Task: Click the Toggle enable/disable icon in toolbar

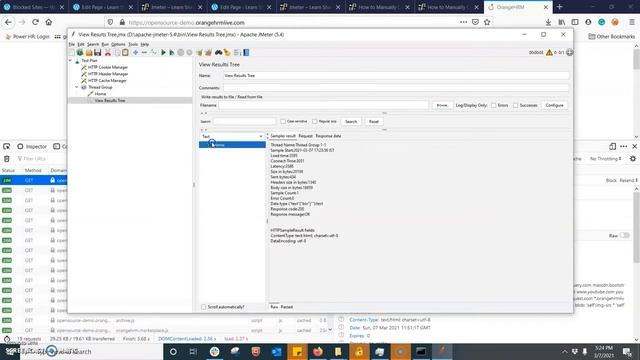Action: [153, 53]
